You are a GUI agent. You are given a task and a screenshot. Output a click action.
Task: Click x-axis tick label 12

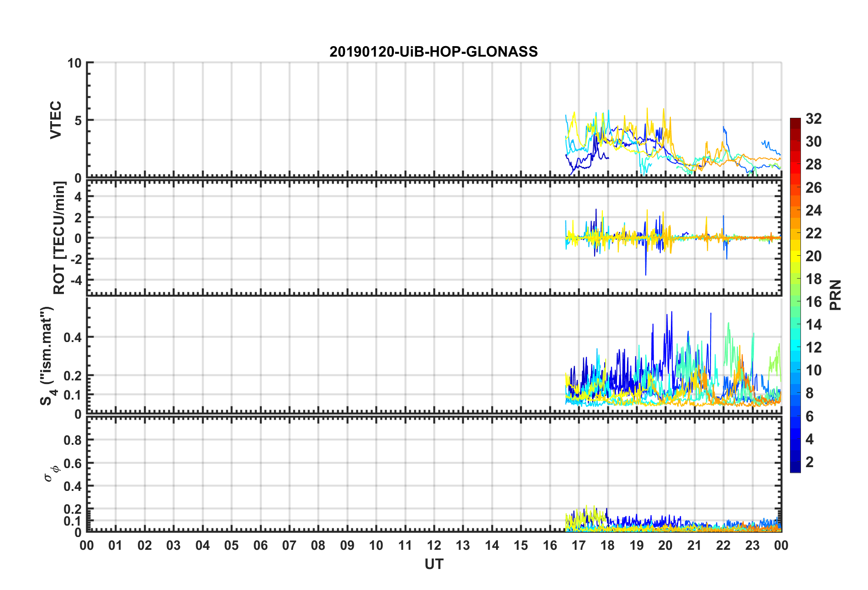point(434,545)
